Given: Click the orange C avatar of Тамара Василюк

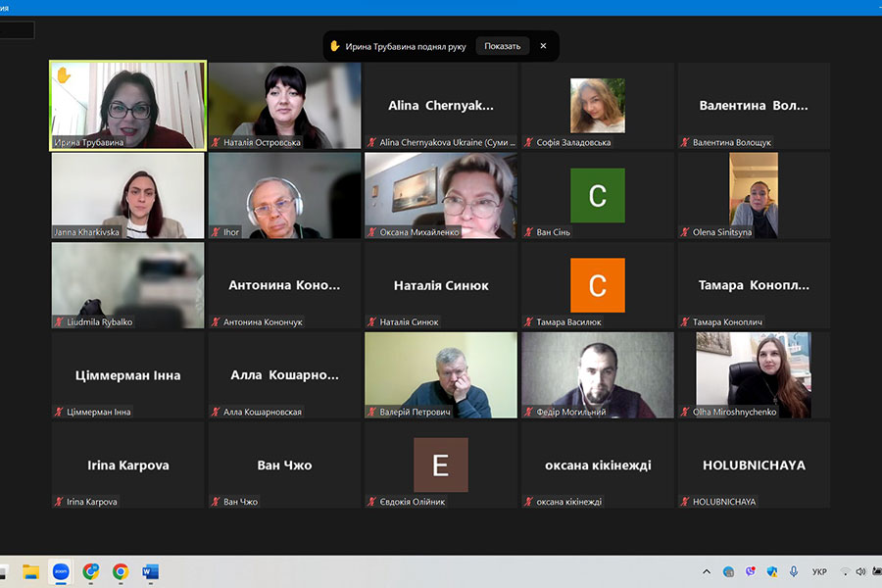Looking at the screenshot, I should click(598, 285).
